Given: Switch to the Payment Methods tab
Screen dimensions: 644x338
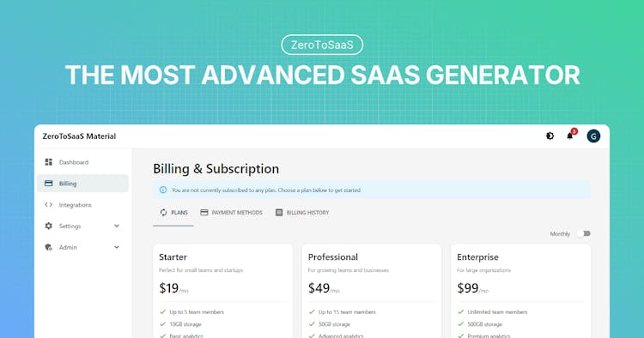Looking at the screenshot, I should [x=231, y=213].
